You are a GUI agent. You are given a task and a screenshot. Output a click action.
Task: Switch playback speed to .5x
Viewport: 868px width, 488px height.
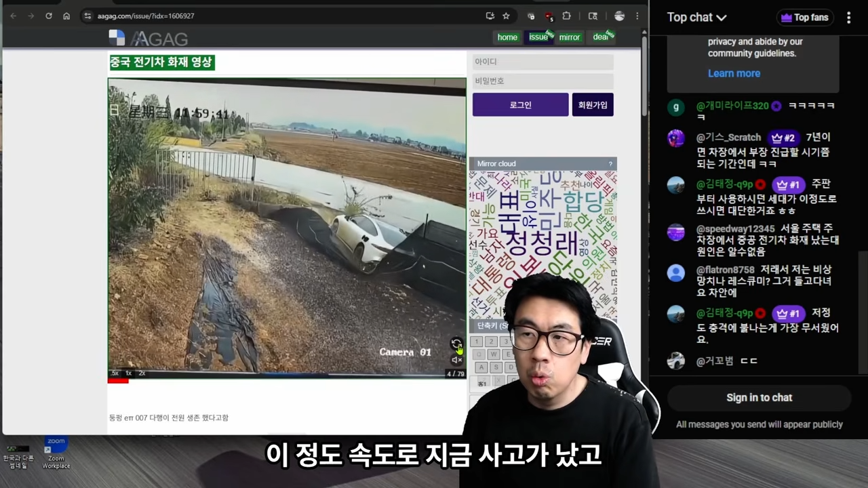click(115, 373)
